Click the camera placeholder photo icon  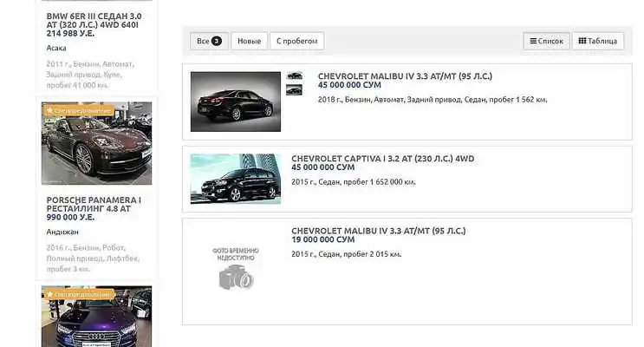pyautogui.click(x=235, y=276)
